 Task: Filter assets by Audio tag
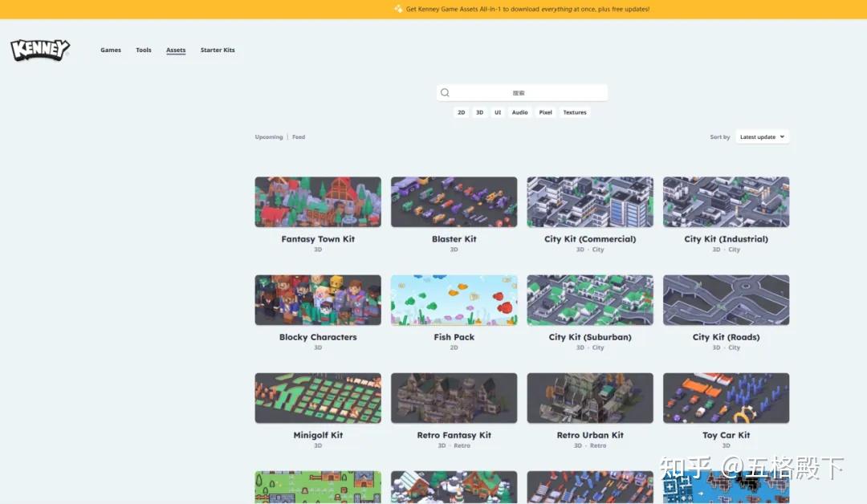519,112
